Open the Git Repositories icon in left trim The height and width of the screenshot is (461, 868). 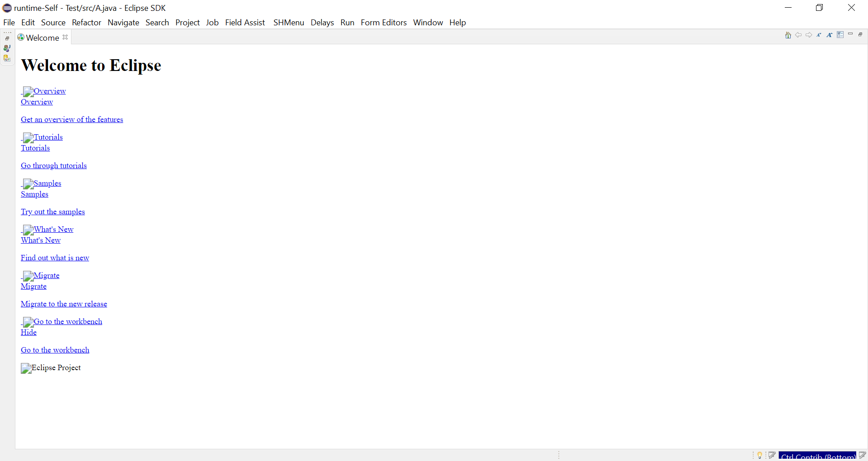tap(7, 58)
